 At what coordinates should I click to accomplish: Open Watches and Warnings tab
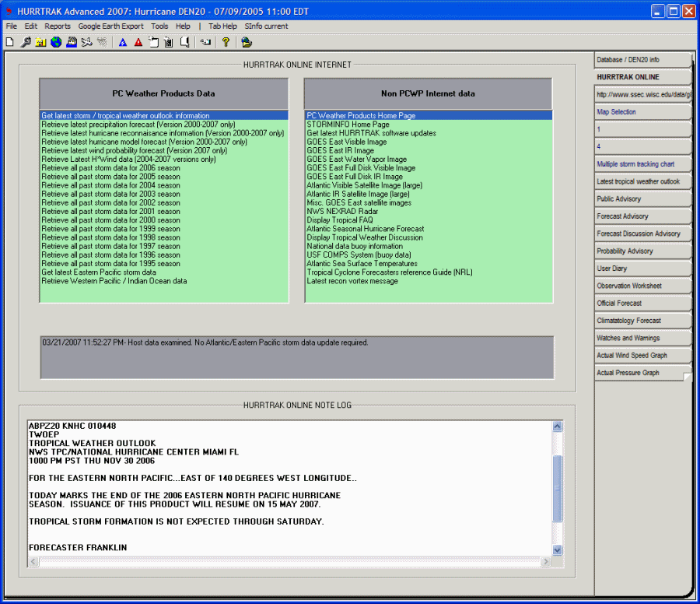642,339
